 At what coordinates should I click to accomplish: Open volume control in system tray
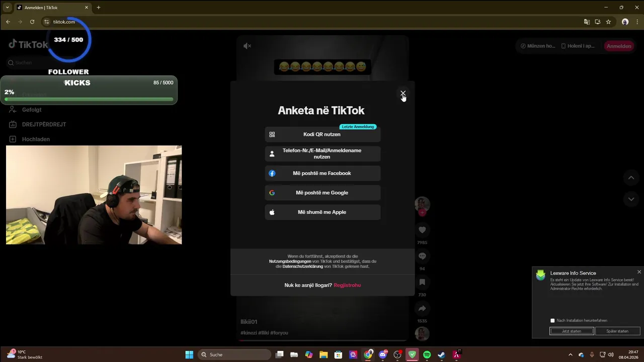point(611,355)
